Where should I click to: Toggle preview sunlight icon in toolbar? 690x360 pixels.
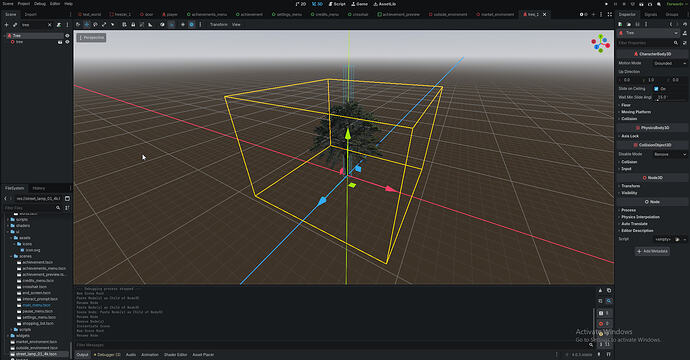point(183,25)
